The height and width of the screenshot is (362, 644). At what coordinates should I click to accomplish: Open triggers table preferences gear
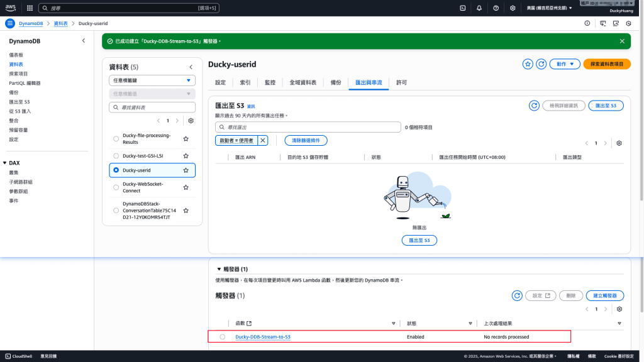[619, 309]
